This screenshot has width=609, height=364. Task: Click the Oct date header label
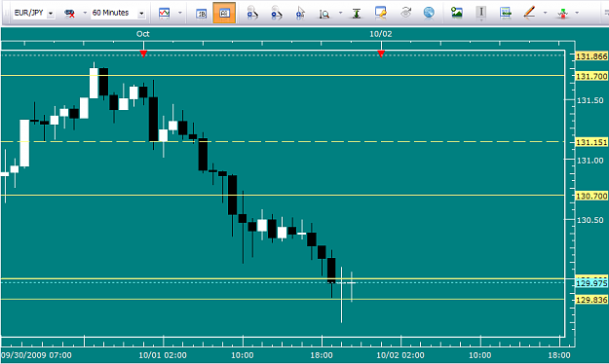pos(143,34)
